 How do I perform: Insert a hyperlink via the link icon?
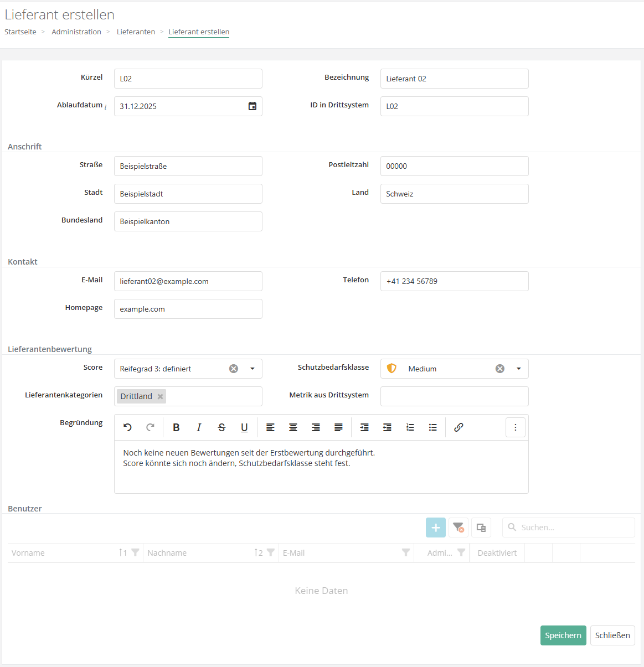point(458,427)
